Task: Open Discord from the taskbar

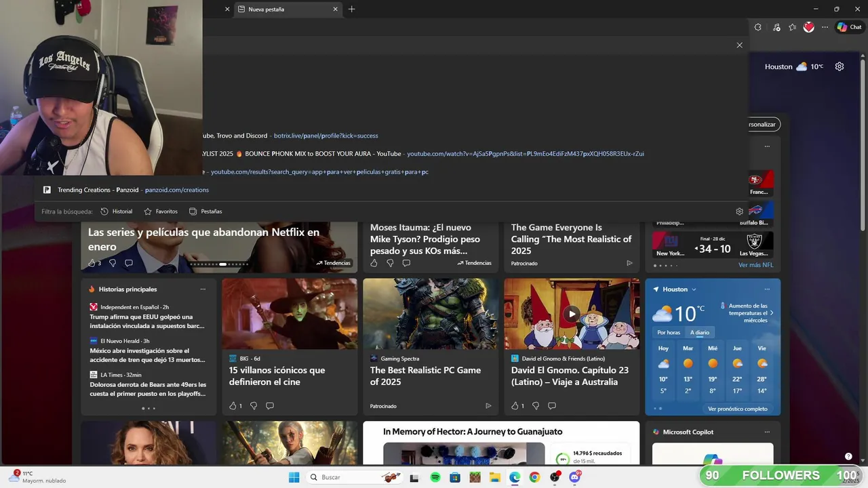Action: pyautogui.click(x=574, y=477)
